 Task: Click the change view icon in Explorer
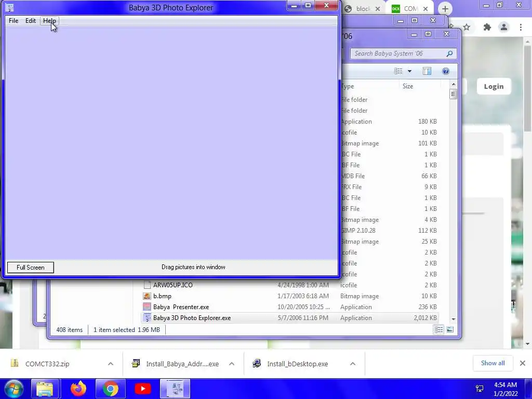tap(398, 71)
